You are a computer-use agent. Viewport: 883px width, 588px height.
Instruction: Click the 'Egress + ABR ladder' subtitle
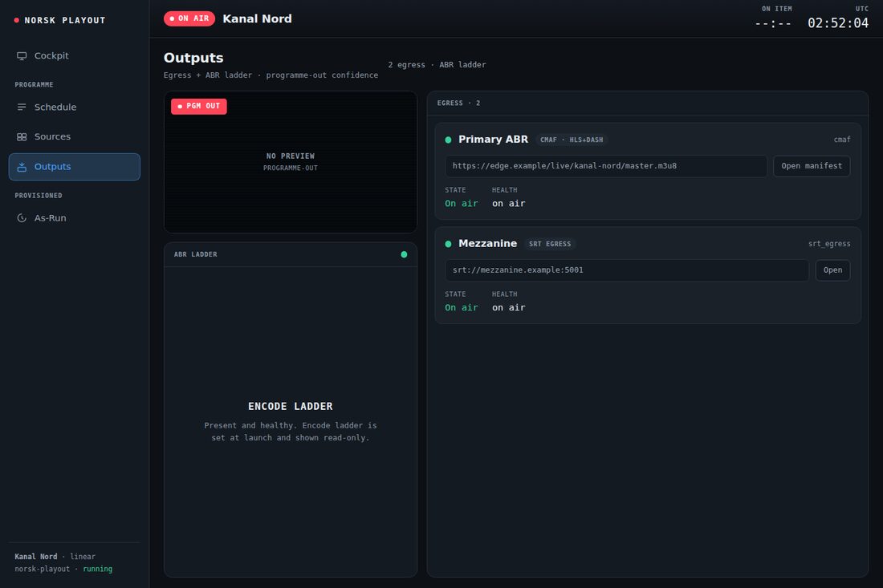271,75
